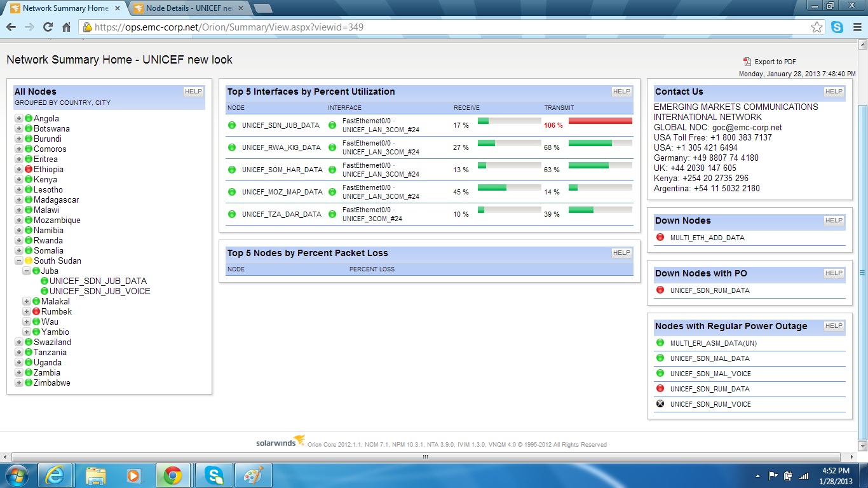Open Skype from the Windows taskbar
The image size is (868, 488).
tap(214, 475)
